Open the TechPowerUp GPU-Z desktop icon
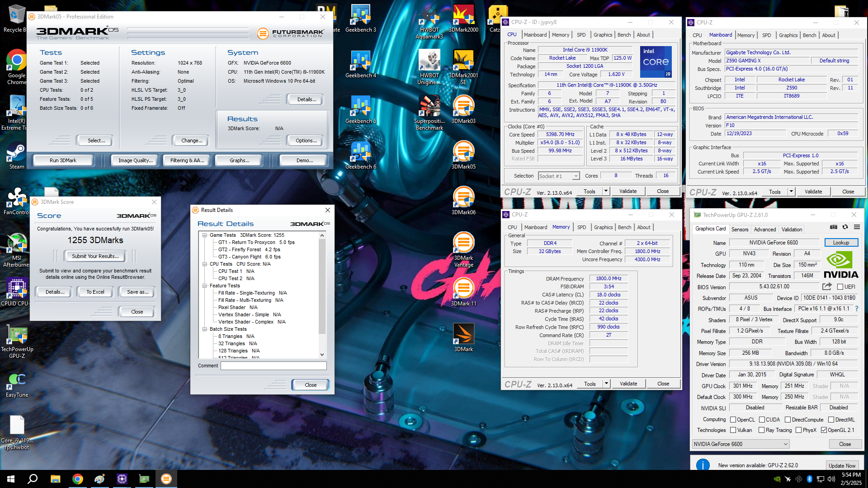 pyautogui.click(x=17, y=341)
